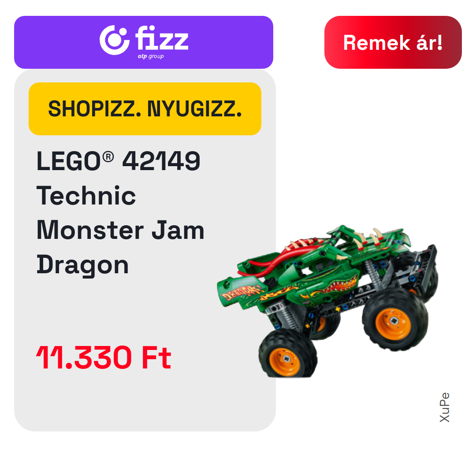
Task: Click the otp group label
Action: coord(151,56)
